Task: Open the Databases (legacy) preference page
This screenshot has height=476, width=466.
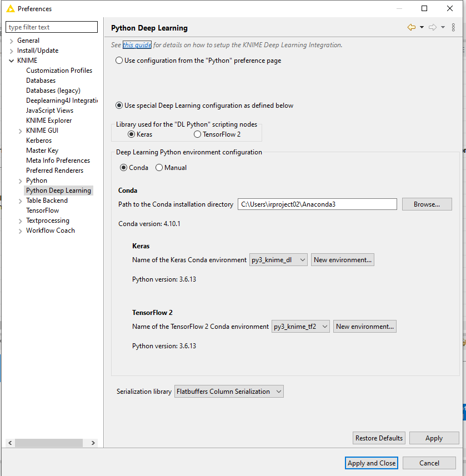Action: click(53, 91)
